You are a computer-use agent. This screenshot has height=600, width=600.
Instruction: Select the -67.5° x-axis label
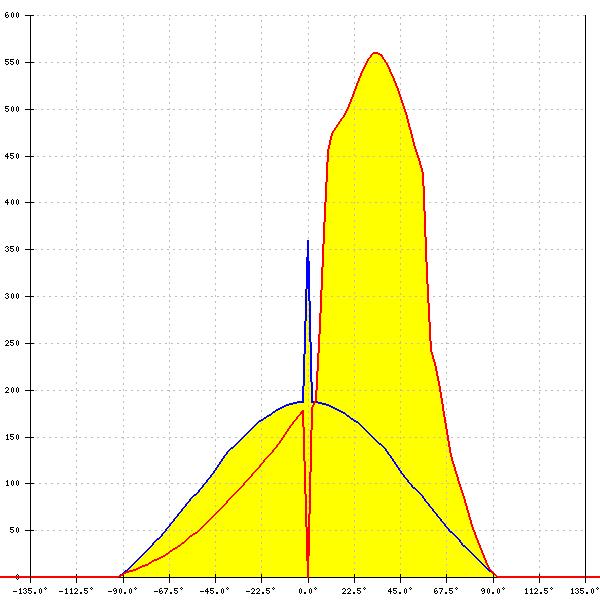coord(168,591)
